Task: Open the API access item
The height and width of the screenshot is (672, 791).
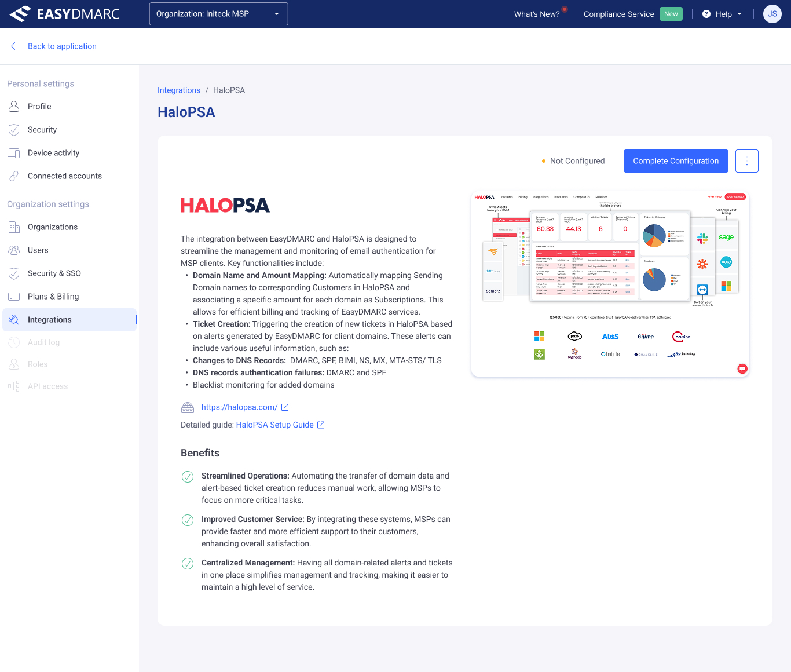Action: (x=48, y=386)
